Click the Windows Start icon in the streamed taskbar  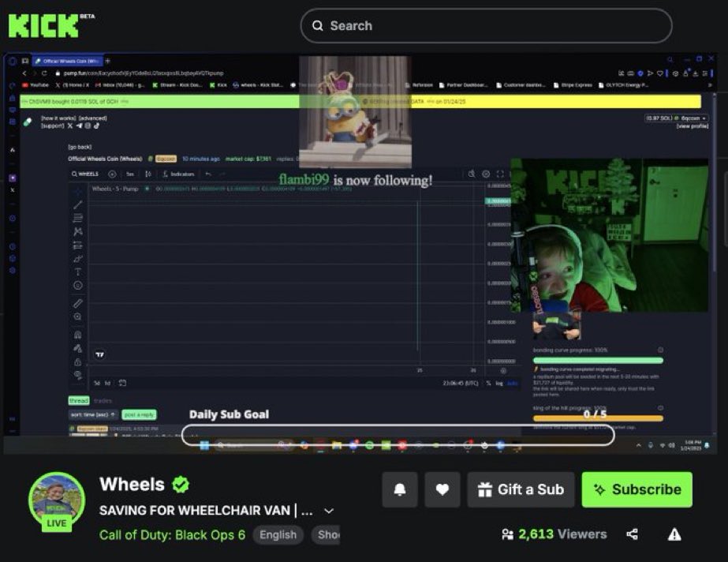[x=203, y=446]
